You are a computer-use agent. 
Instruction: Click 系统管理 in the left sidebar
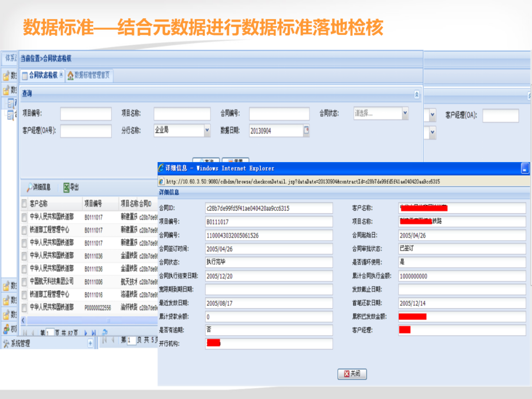click(20, 344)
